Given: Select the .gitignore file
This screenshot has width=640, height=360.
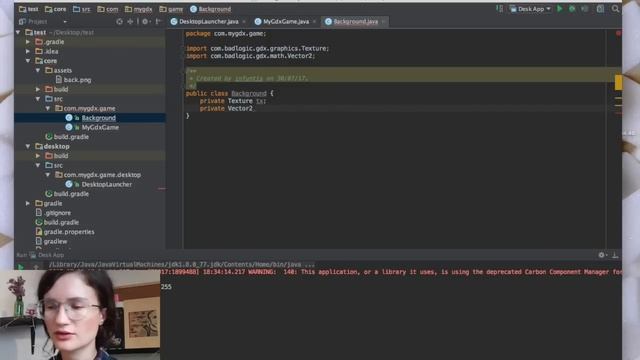Looking at the screenshot, I should click(53, 213).
